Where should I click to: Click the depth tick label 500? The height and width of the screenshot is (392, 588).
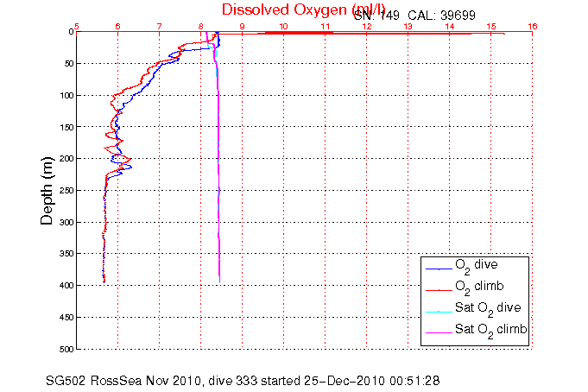pyautogui.click(x=66, y=349)
